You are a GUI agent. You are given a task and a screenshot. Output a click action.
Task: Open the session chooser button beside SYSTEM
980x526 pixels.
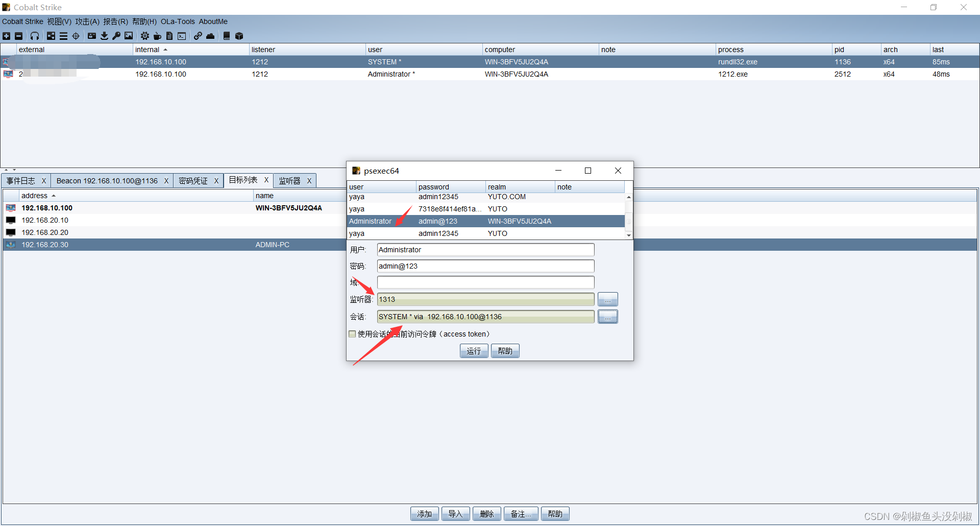point(607,317)
